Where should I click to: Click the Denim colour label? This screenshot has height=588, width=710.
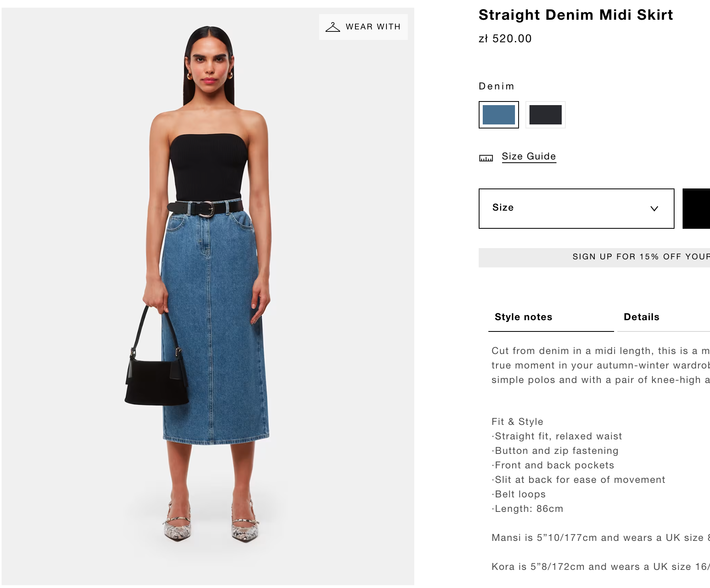coord(496,86)
